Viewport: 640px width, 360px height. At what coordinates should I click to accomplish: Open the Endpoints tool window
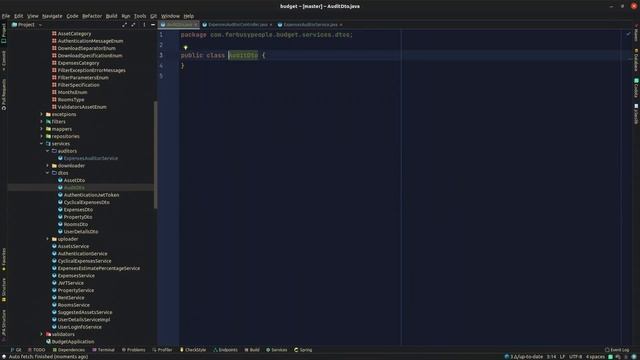click(225, 350)
